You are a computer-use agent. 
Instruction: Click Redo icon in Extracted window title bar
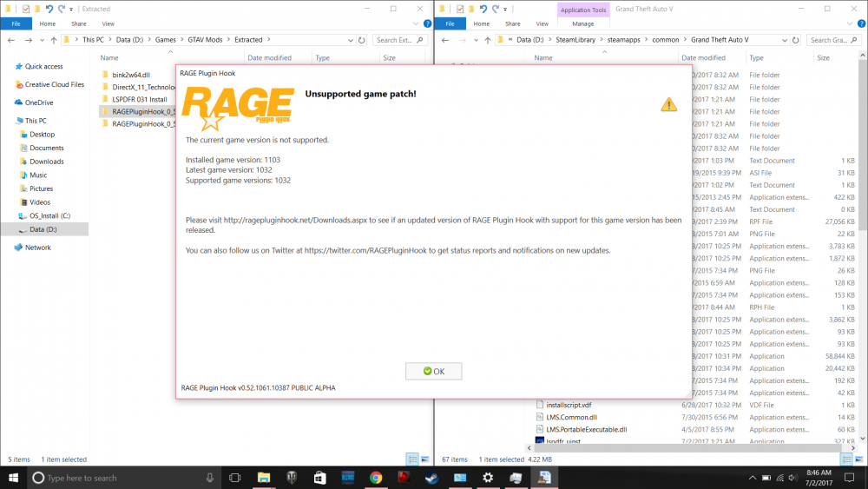pos(62,9)
